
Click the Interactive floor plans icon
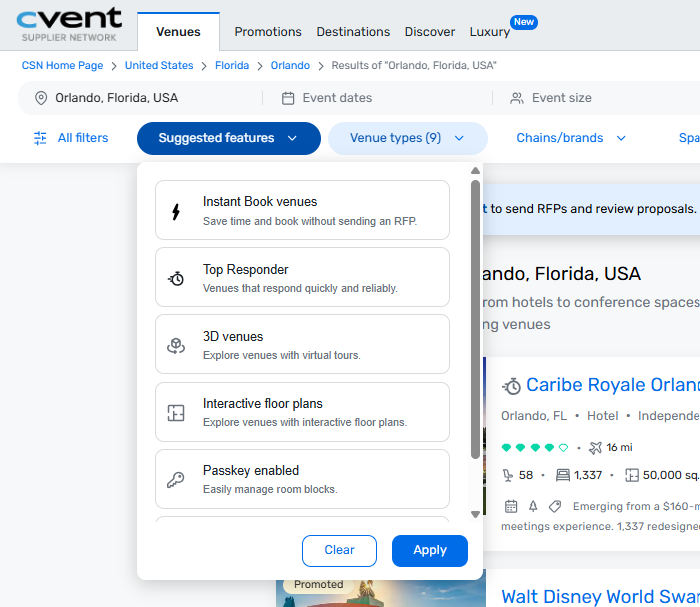coord(176,413)
